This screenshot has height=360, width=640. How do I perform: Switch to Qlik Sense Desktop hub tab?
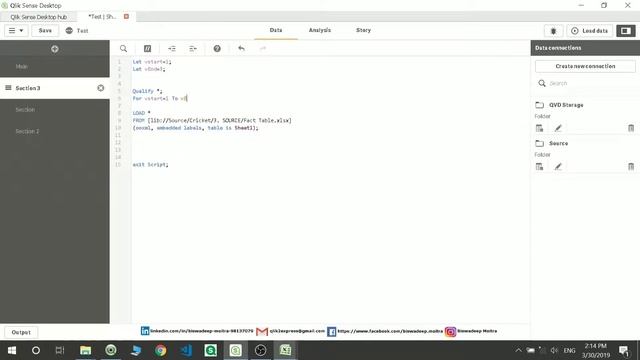tap(39, 17)
